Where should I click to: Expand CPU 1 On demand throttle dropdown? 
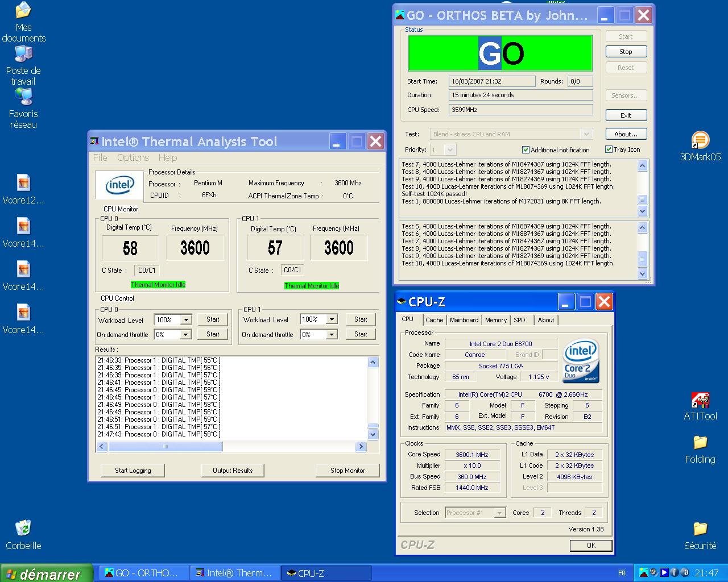[332, 335]
